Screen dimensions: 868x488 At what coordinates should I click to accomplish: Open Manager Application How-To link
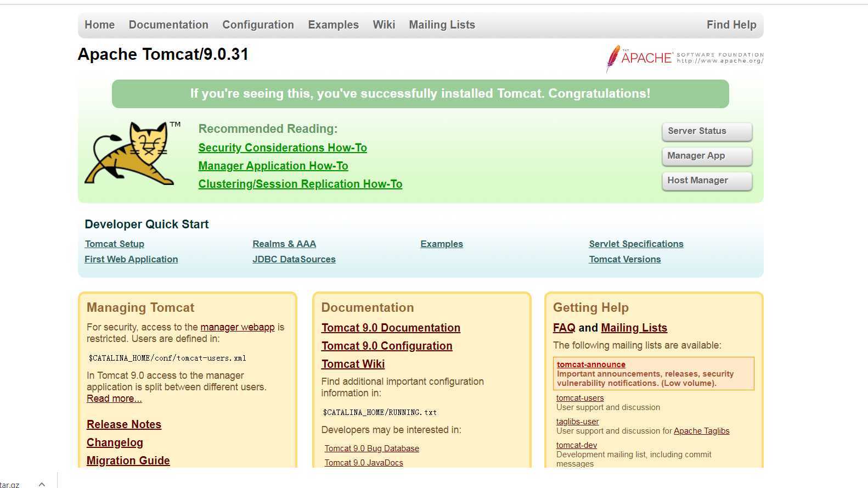coord(273,166)
